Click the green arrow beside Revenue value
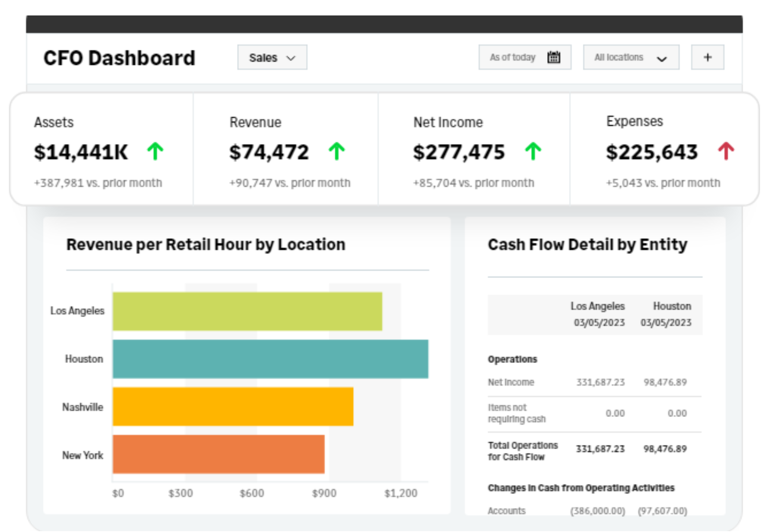 pyautogui.click(x=337, y=151)
